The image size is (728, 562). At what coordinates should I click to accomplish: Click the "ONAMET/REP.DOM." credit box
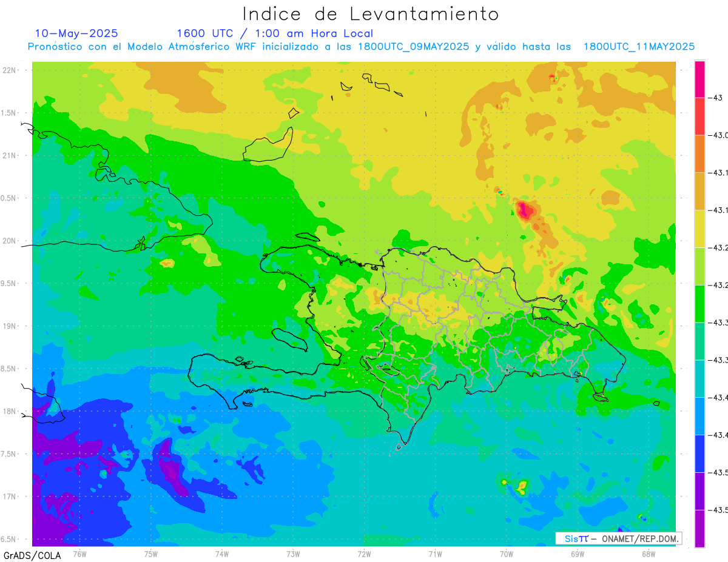pos(618,538)
